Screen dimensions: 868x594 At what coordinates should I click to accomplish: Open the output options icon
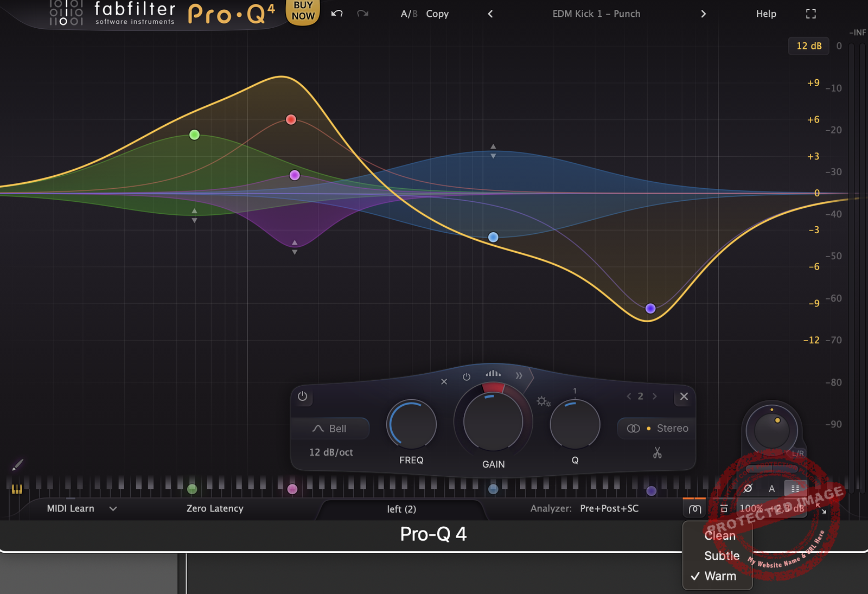[724, 509]
